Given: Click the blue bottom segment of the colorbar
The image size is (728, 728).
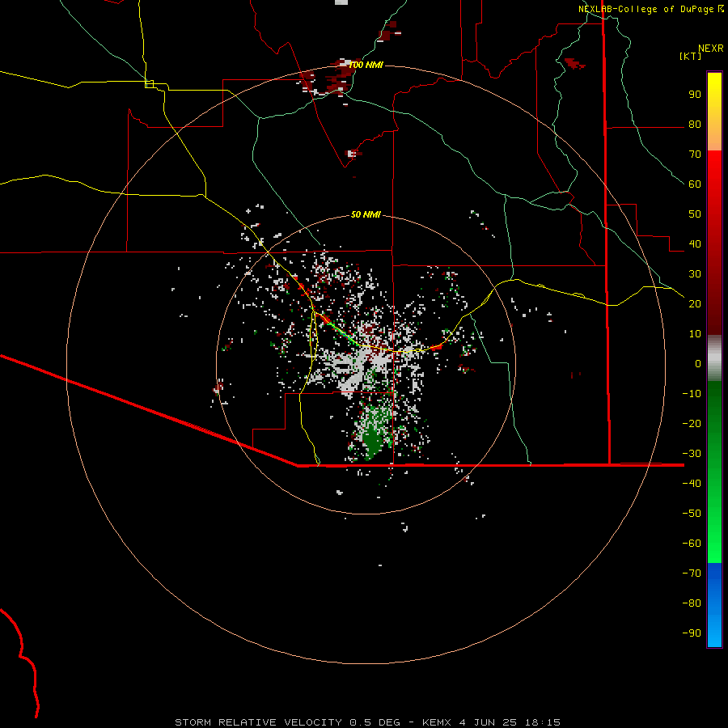Looking at the screenshot, I should click(714, 605).
